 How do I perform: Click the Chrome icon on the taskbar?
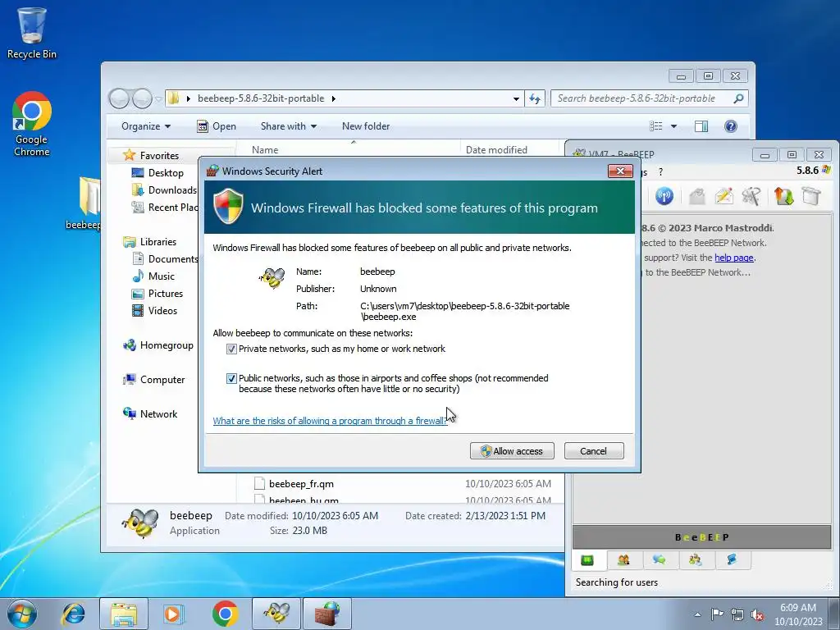[225, 614]
